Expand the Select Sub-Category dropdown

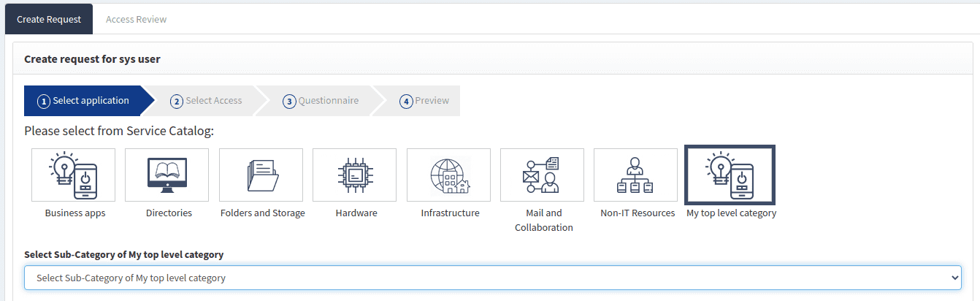(492, 278)
